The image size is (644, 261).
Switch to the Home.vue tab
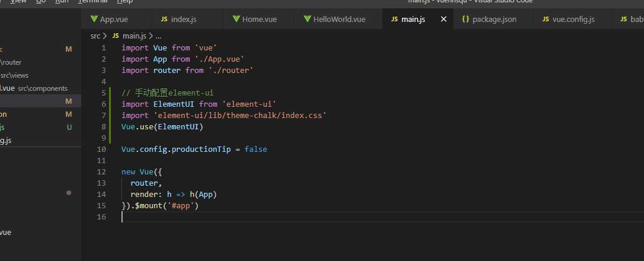click(259, 19)
